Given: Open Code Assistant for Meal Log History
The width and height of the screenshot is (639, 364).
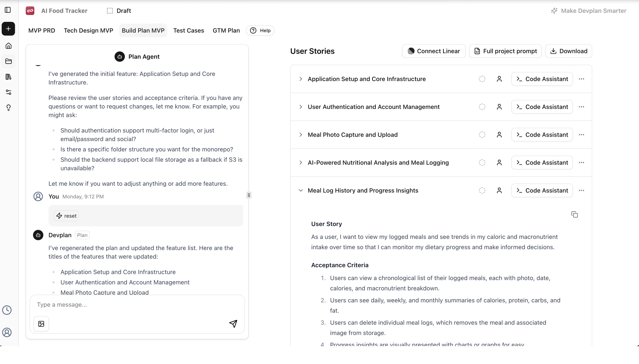Looking at the screenshot, I should click(x=542, y=191).
